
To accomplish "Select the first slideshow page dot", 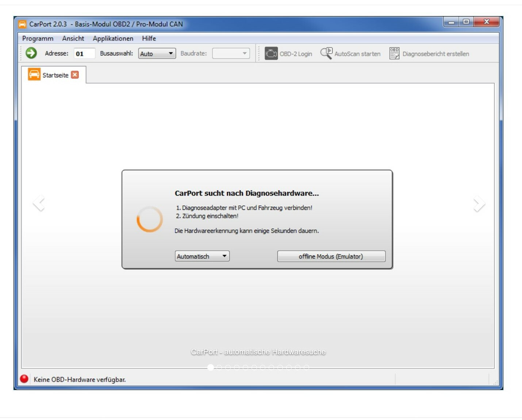I will 211,367.
